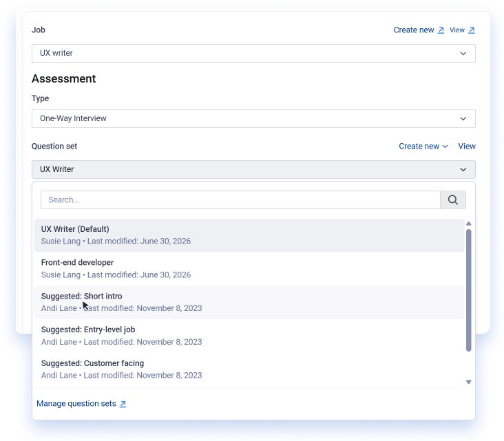Click the View link next to Job

(x=462, y=30)
